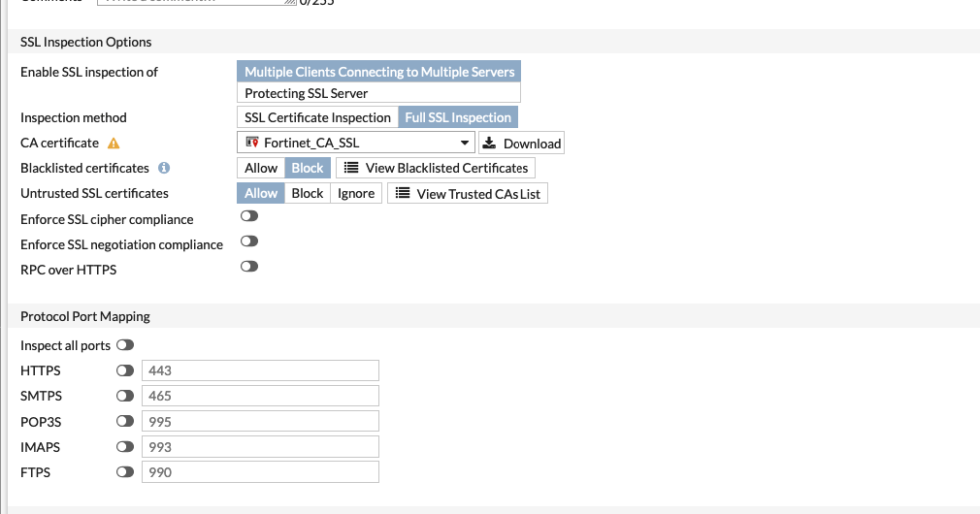Click the RPC over HTTPS label
The width and height of the screenshot is (980, 514).
[68, 270]
